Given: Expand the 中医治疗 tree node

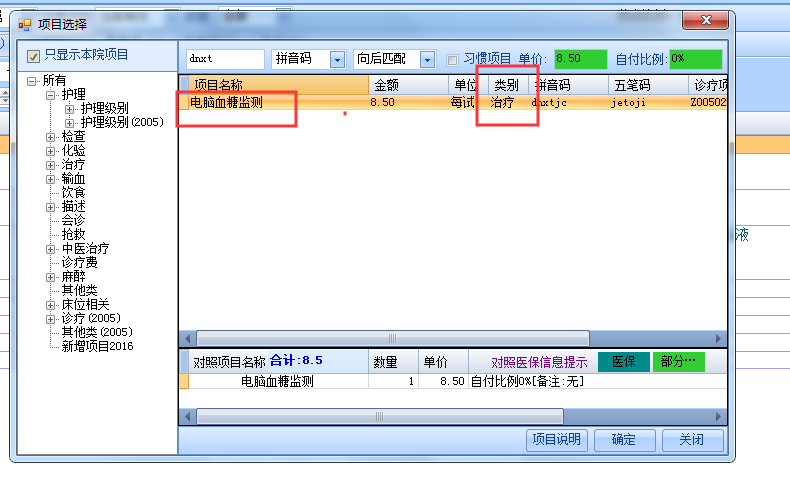Looking at the screenshot, I should (50, 250).
